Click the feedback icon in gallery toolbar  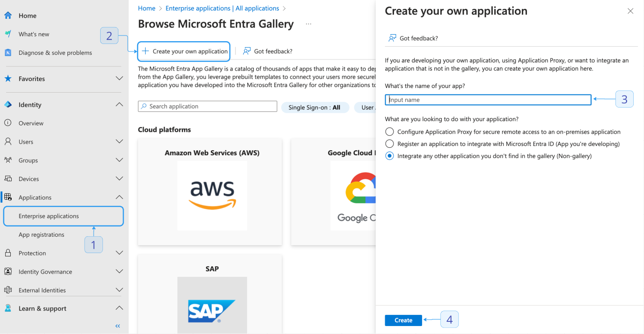247,51
